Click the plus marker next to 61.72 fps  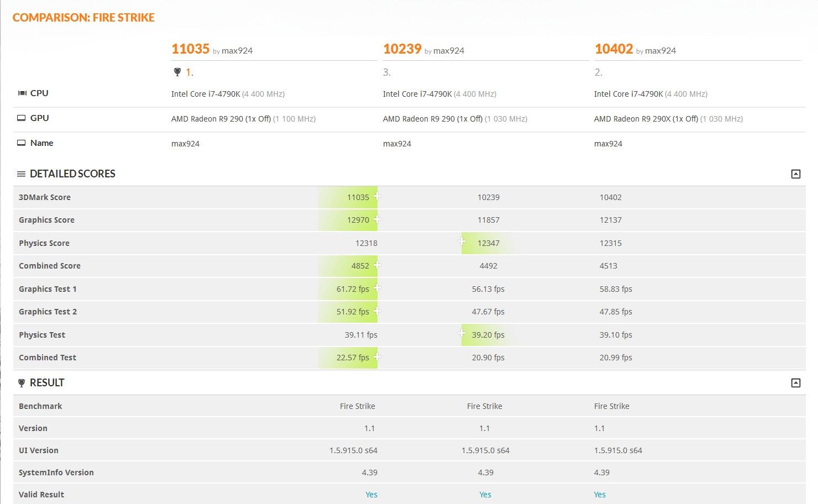point(377,288)
